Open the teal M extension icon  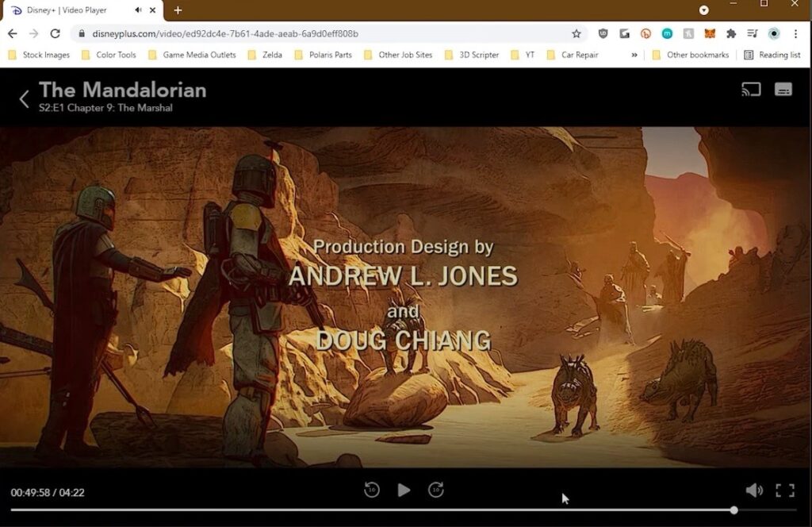pos(667,33)
